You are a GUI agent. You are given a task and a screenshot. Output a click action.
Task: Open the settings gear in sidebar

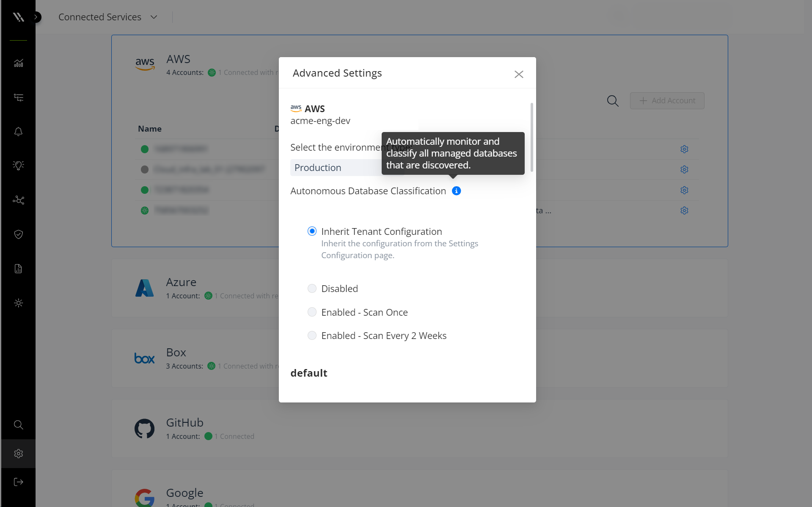18,453
